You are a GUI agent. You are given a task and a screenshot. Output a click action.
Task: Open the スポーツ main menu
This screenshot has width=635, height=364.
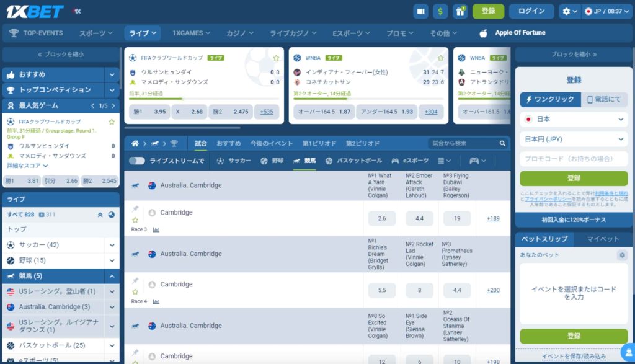[x=96, y=33]
